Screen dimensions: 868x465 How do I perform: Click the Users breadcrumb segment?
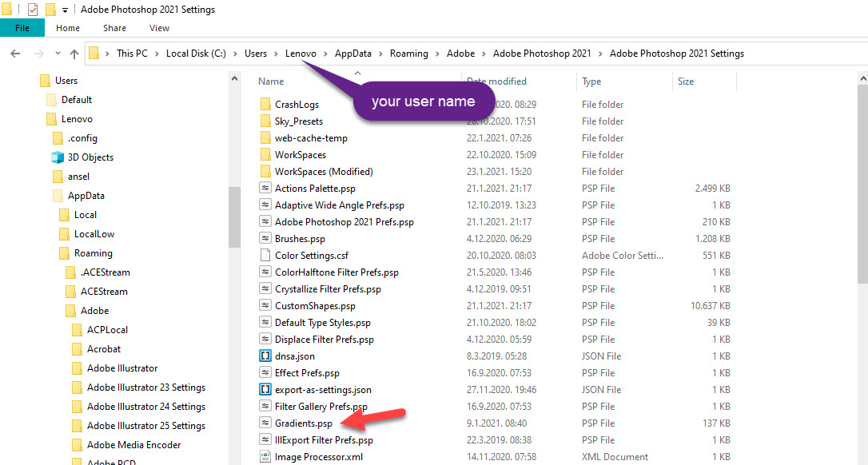(256, 54)
